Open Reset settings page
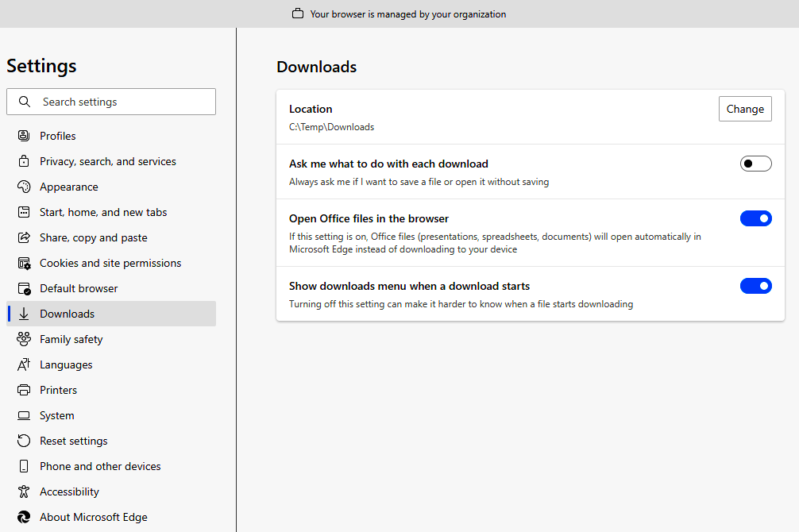 click(x=111, y=441)
